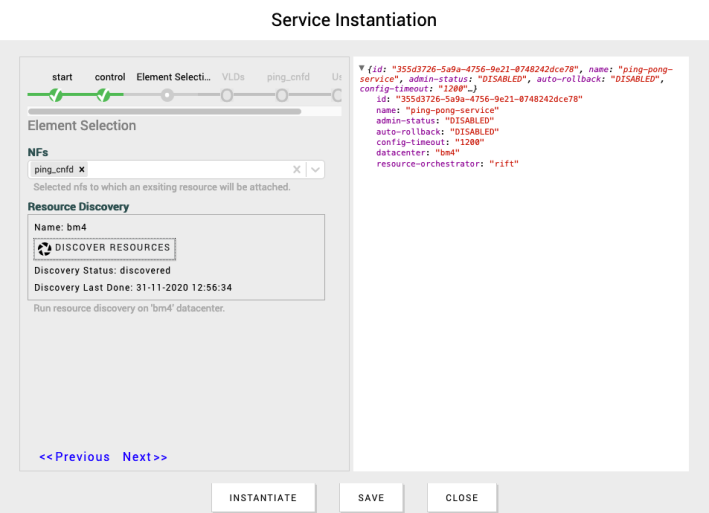Viewport: 709px width, 513px height.
Task: Select the start step label
Action: (x=62, y=77)
